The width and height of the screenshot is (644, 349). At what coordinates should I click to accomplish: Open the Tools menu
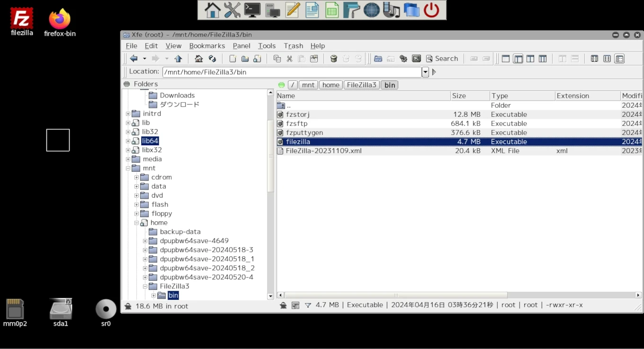(267, 46)
